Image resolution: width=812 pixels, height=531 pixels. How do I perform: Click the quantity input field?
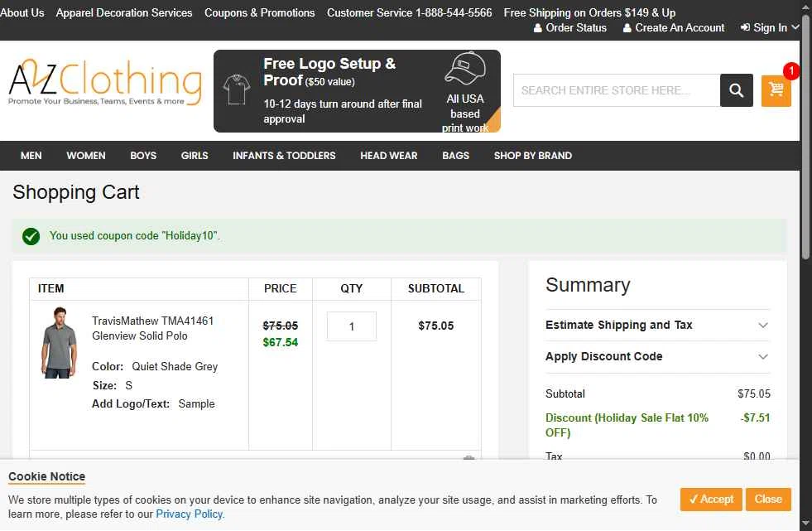pos(352,326)
